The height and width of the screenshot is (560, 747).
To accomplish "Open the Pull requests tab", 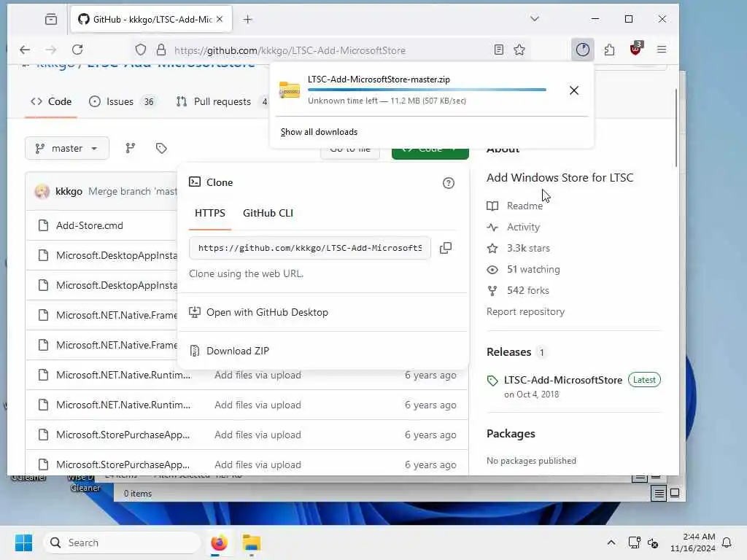I will coord(222,101).
